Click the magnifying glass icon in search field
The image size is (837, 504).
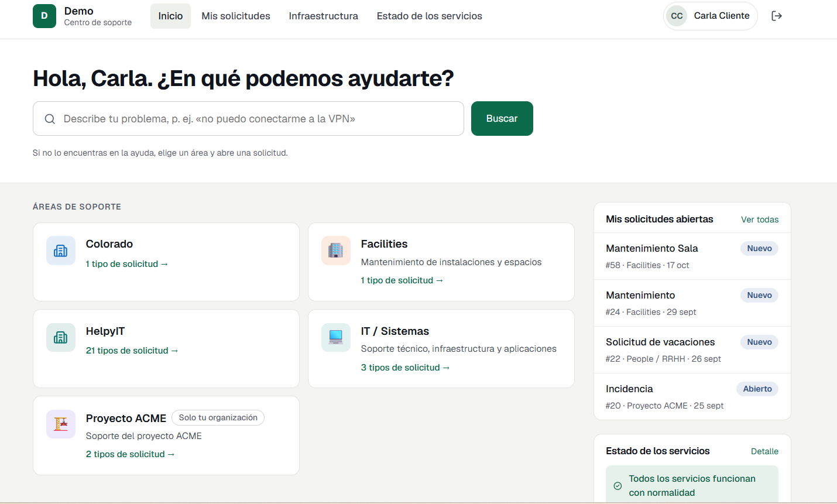coord(50,119)
